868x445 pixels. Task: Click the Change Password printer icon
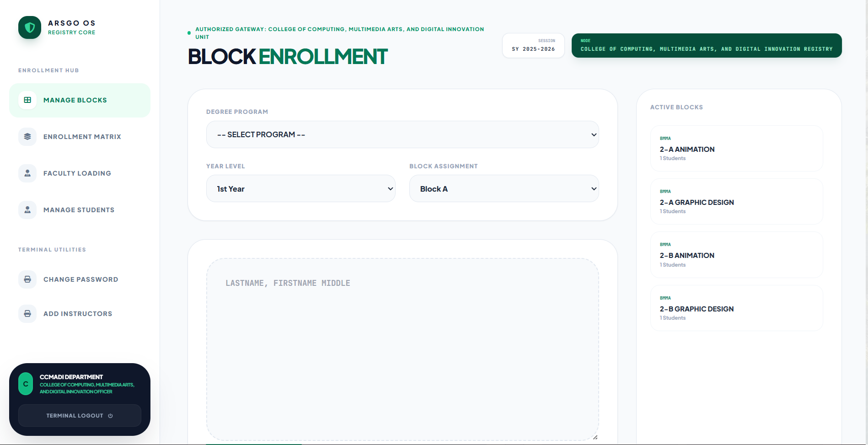(x=27, y=279)
